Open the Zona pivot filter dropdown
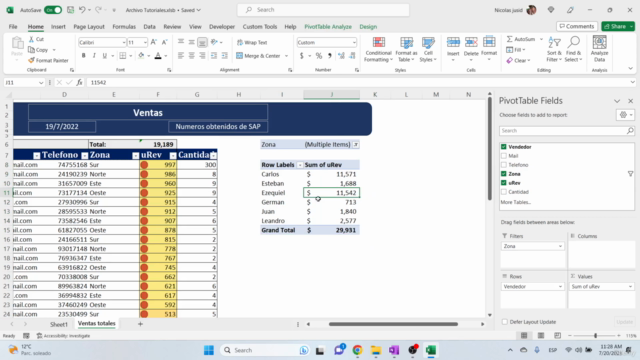The width and height of the screenshot is (640, 360). click(356, 144)
